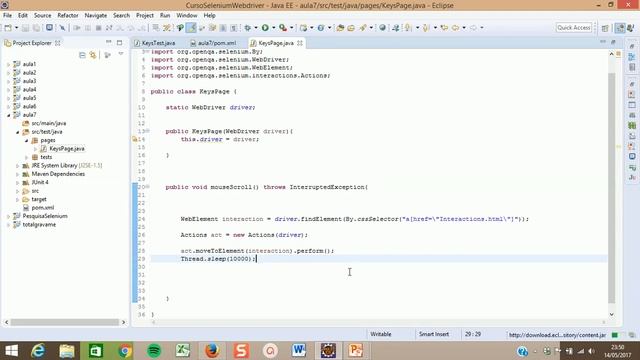Click the New Java Package icon
This screenshot has height=360, width=640.
click(x=303, y=28)
